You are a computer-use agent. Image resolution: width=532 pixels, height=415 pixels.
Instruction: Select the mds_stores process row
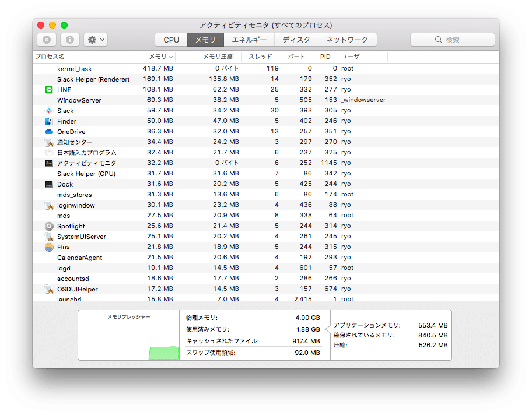[266, 195]
